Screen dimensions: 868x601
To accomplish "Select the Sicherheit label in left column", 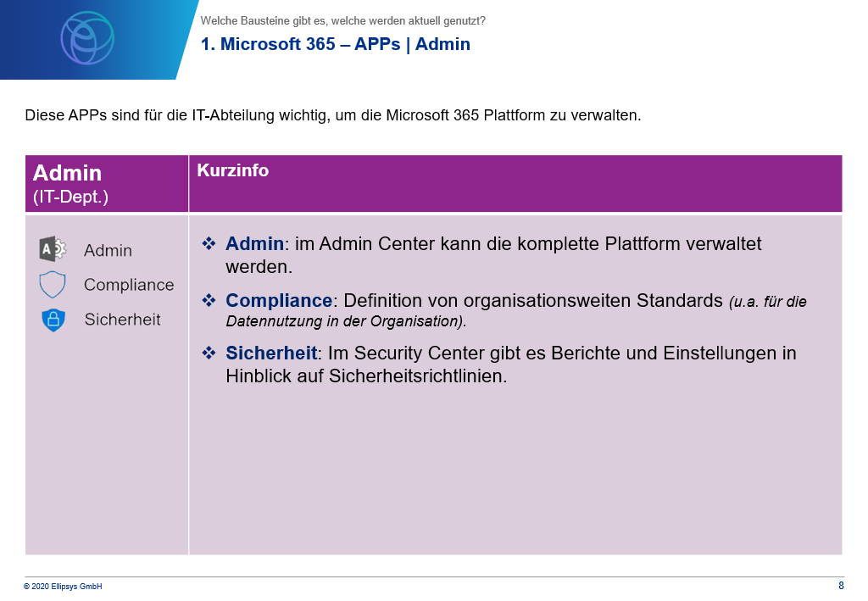I will click(122, 320).
